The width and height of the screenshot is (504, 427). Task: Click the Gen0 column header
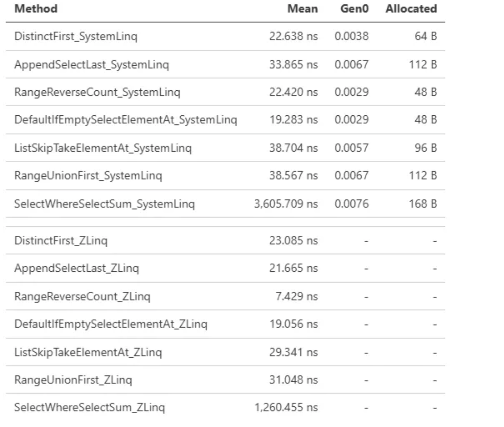point(354,9)
